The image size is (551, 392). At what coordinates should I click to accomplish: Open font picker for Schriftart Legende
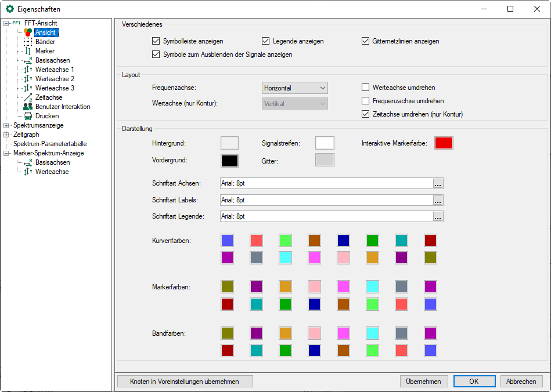point(438,216)
